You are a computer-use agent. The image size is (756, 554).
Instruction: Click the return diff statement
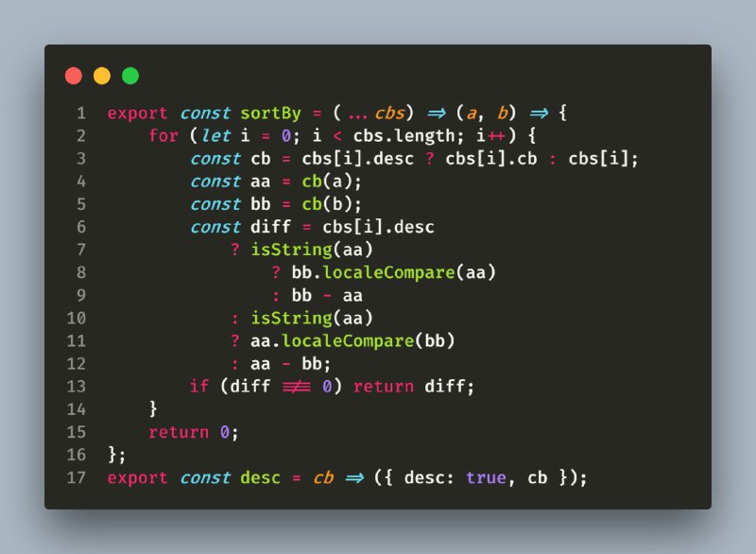[414, 387]
